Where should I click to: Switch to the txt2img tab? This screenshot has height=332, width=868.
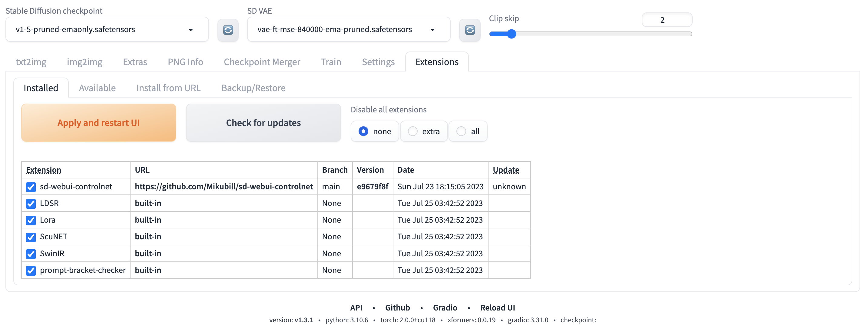(31, 62)
